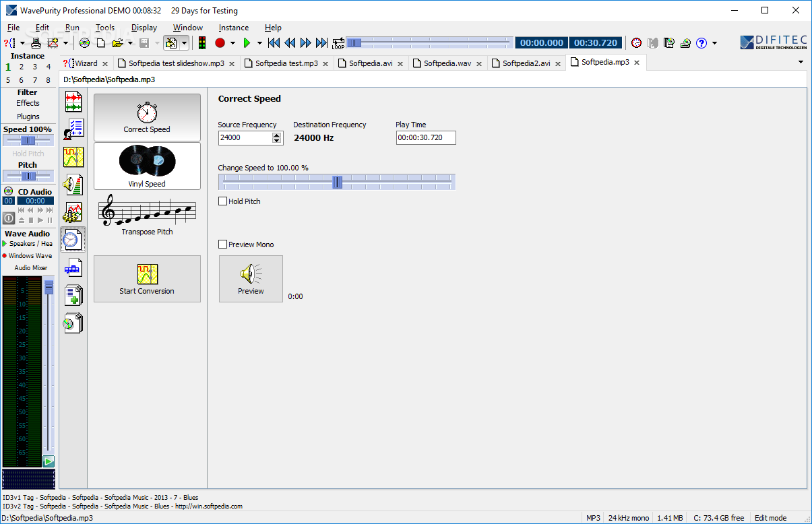Click the Play Time input field

click(426, 137)
